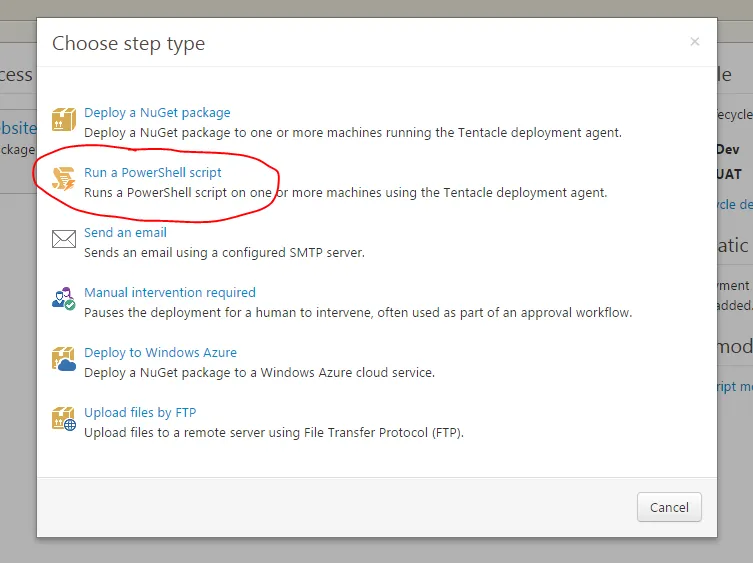Choose 'Run a PowerShell script' step
The height and width of the screenshot is (563, 753).
click(153, 173)
